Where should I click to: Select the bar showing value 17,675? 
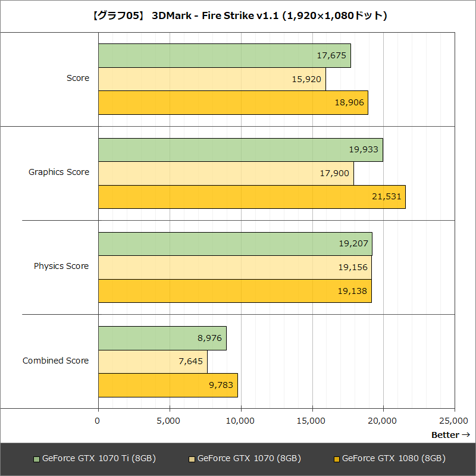(223, 57)
